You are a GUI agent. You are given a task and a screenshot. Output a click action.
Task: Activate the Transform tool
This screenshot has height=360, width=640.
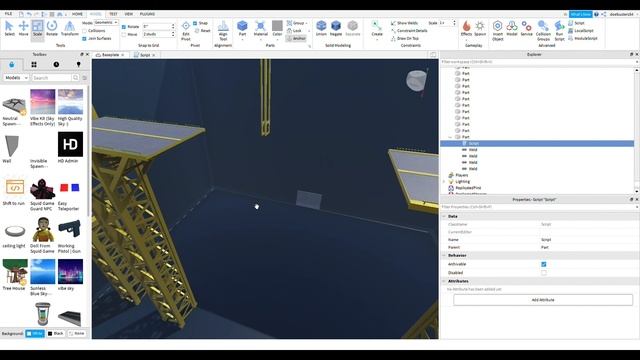pos(69,28)
